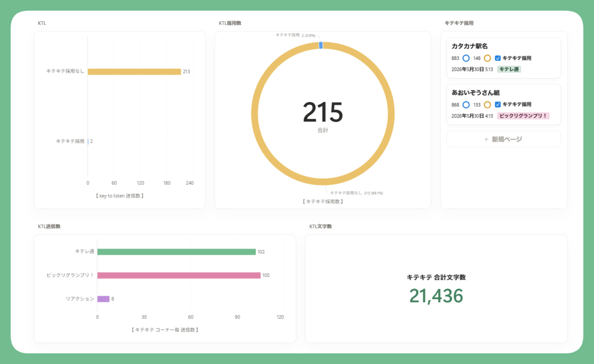The width and height of the screenshot is (594, 364).
Task: Click the 合計 label under 215
Action: point(323,131)
